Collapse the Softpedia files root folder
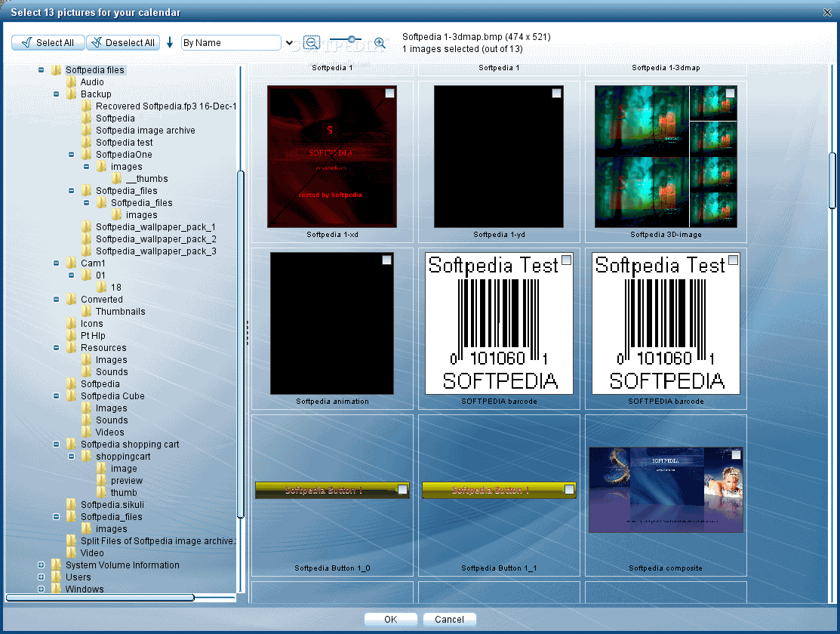Viewport: 840px width, 634px height. pyautogui.click(x=42, y=69)
